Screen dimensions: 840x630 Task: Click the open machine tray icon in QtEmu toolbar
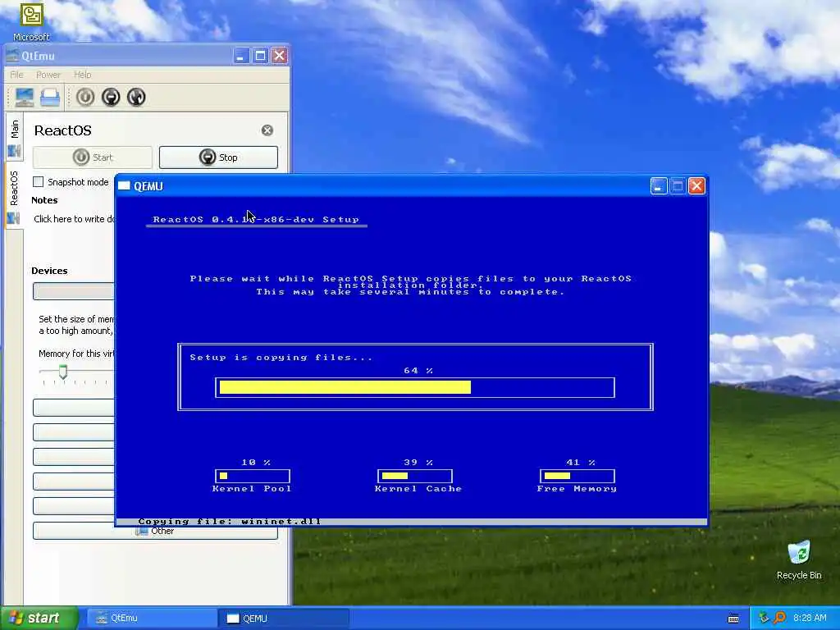(50, 97)
